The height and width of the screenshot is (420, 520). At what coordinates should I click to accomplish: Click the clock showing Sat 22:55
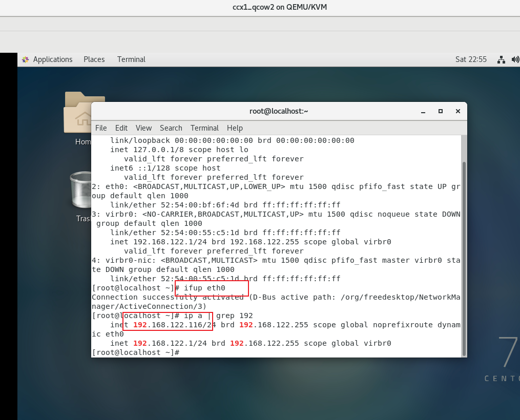point(471,59)
